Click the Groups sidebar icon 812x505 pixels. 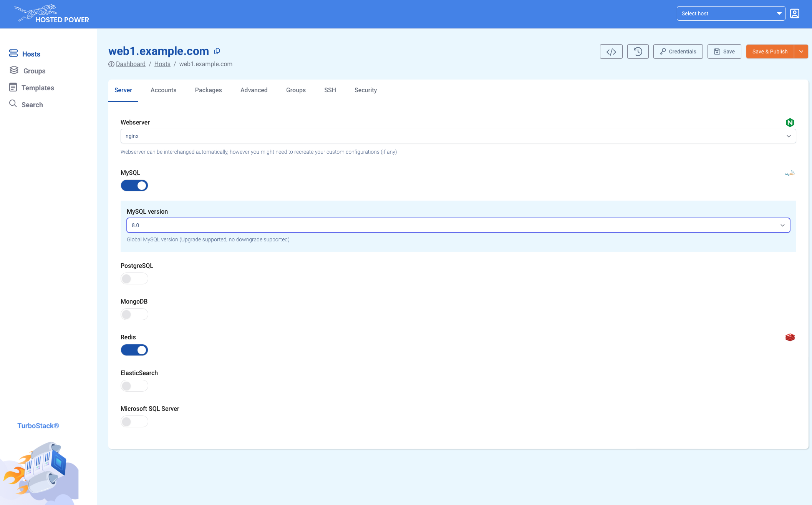pyautogui.click(x=14, y=70)
